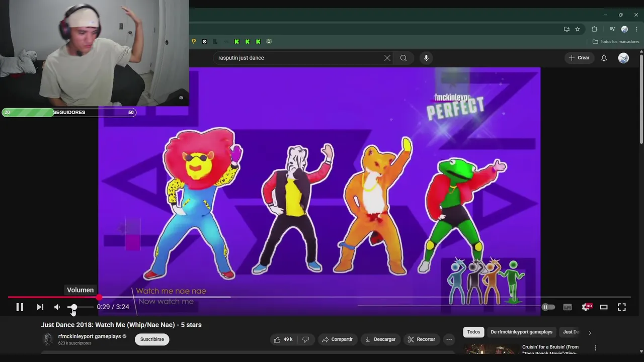This screenshot has height=362, width=644.
Task: Open the Chrome three-dot menu
Action: [636, 29]
